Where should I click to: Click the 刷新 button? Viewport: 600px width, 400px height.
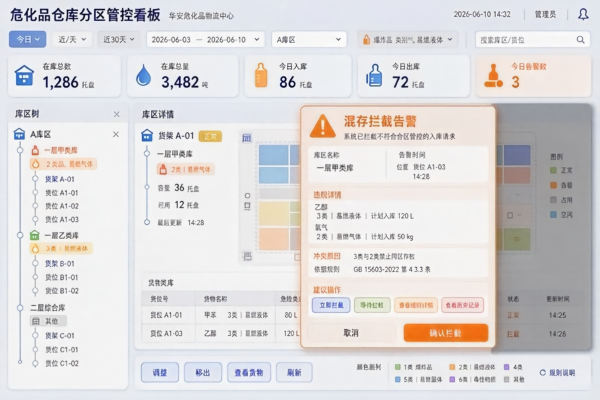294,372
